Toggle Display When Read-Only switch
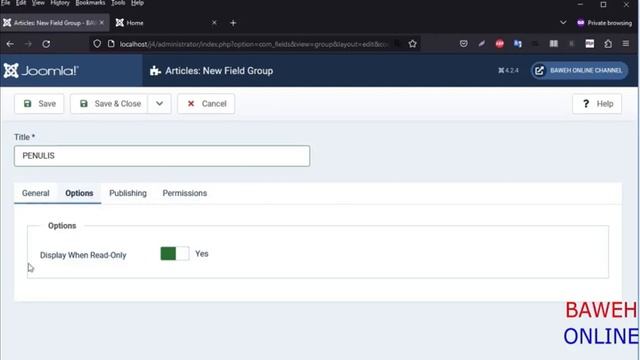The height and width of the screenshot is (360, 640). point(175,253)
